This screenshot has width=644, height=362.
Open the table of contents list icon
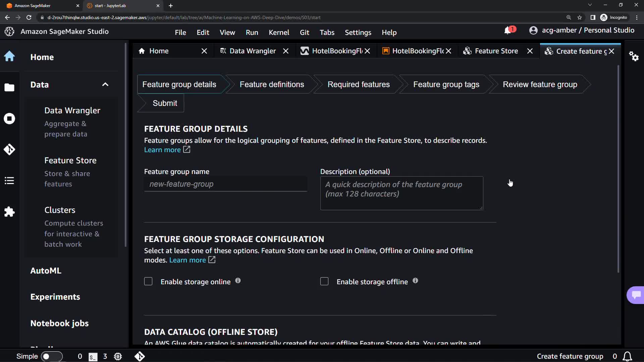tap(9, 181)
